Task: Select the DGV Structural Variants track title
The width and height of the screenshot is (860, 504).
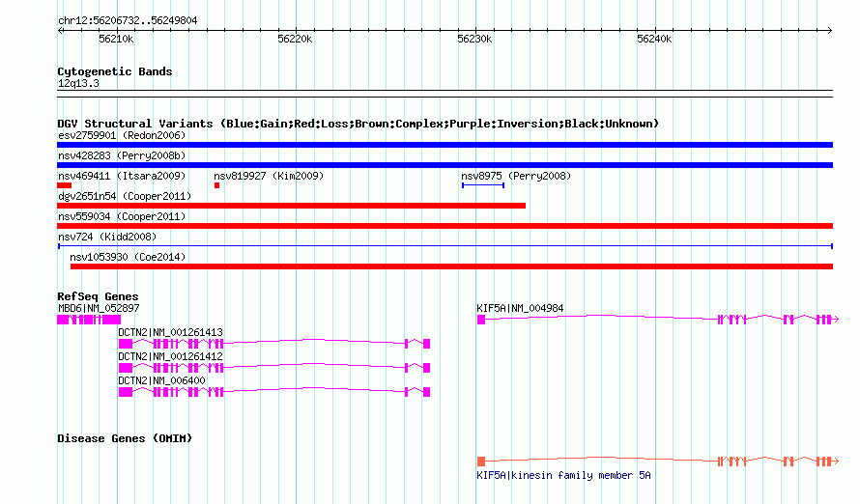Action: [358, 124]
